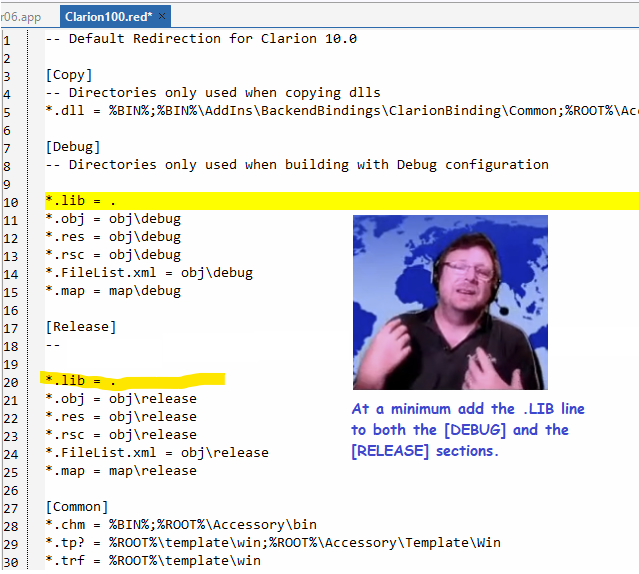Click the Default Redirection comment on first line
The width and height of the screenshot is (639, 574).
click(x=201, y=39)
